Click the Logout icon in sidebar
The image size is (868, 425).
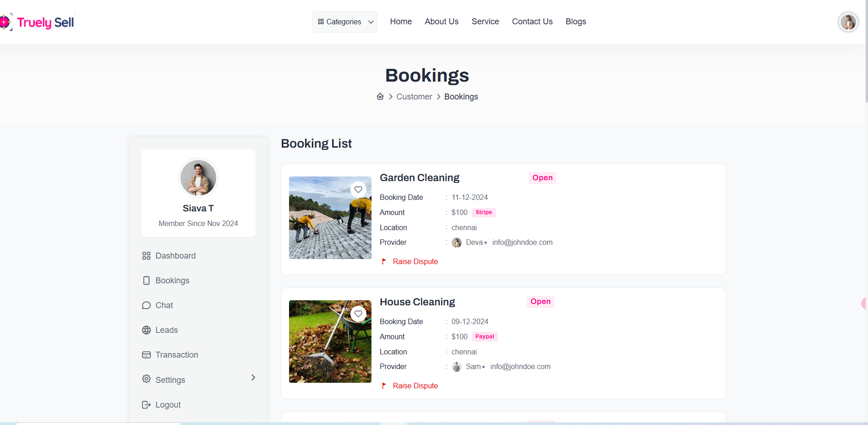pos(146,405)
